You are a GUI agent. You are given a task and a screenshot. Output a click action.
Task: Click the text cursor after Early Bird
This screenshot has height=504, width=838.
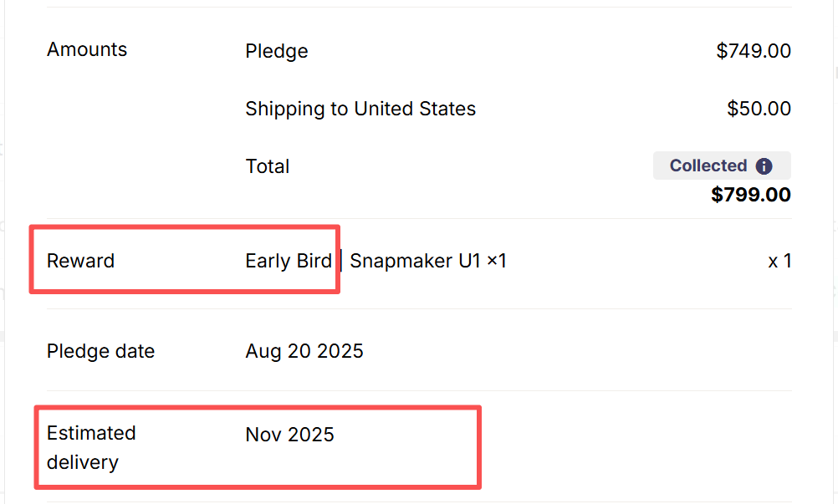[340, 261]
